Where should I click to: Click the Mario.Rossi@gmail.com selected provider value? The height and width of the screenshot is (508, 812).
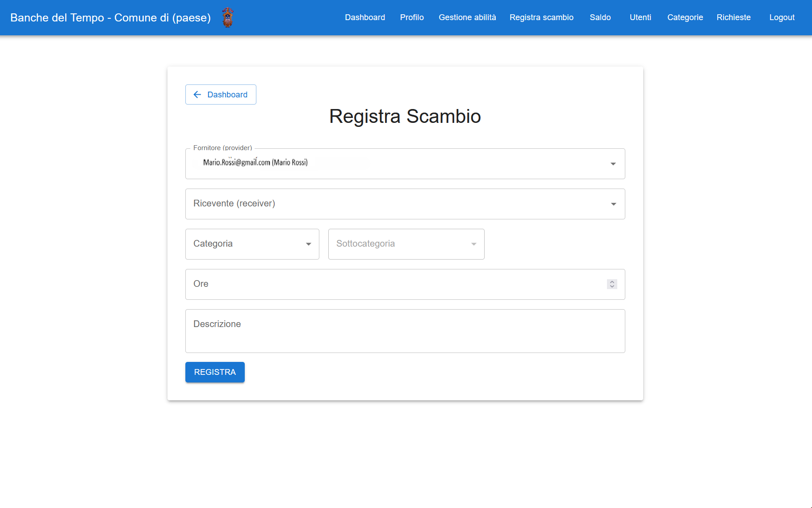point(255,162)
